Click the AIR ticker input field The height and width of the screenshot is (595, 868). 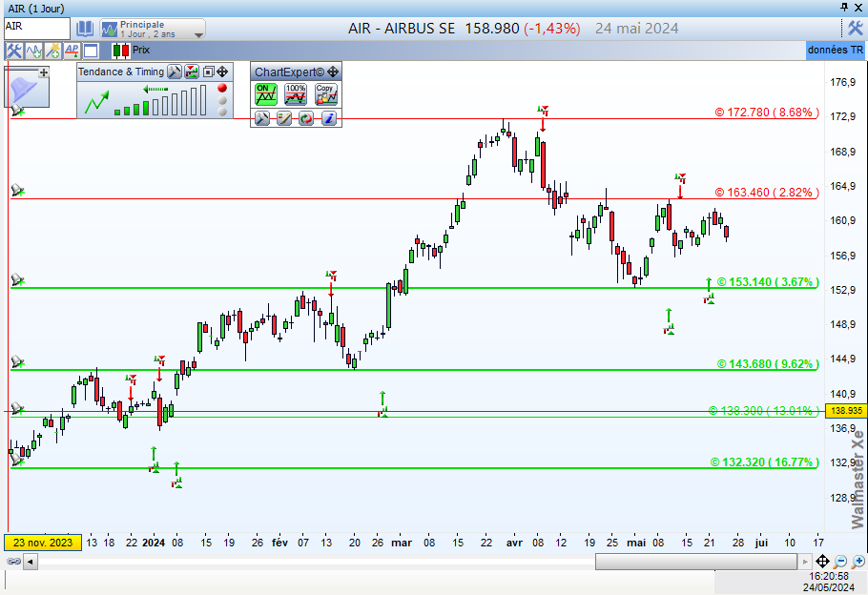coord(35,28)
